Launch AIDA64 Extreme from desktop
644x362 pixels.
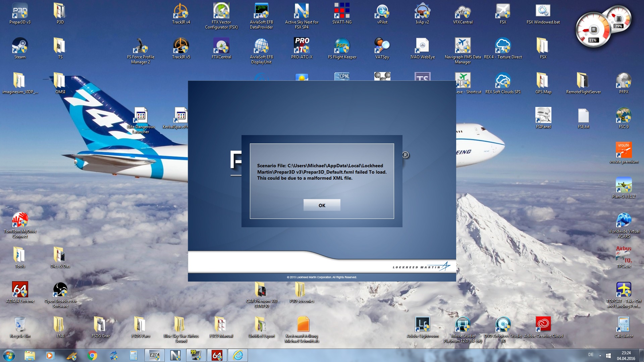coord(20,292)
